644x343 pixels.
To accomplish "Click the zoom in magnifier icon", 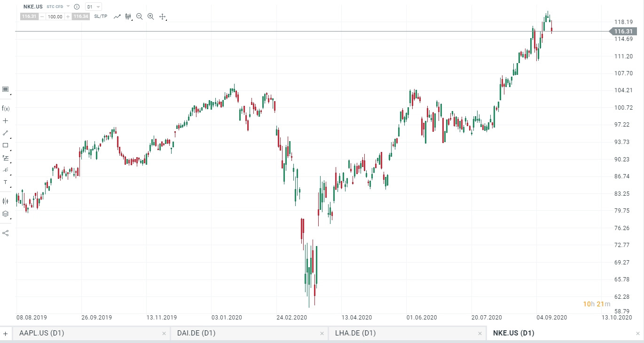I will pos(150,16).
